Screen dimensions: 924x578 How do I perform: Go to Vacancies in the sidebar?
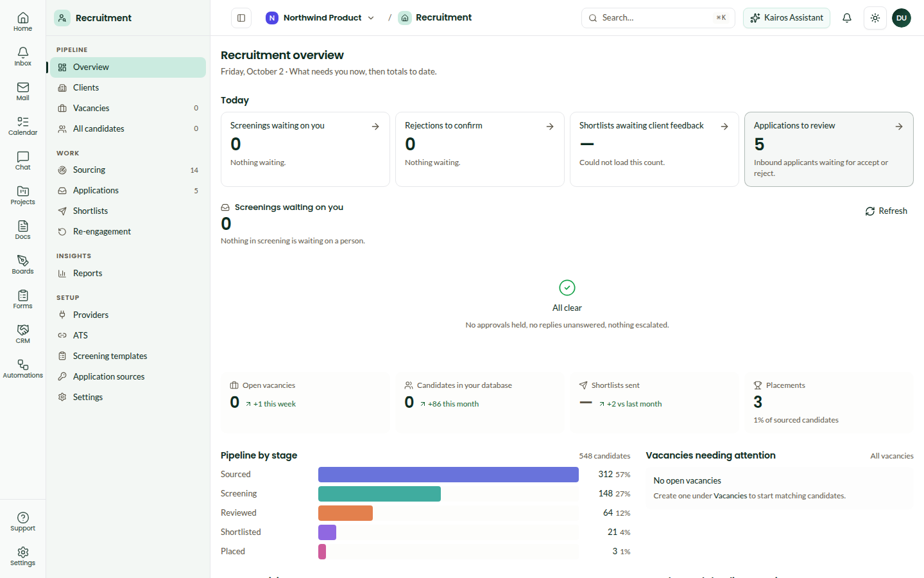click(x=128, y=109)
